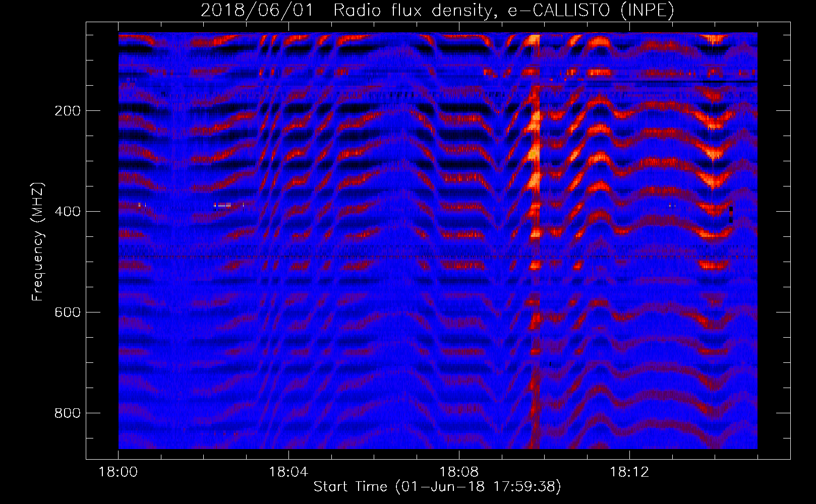Click the '18:00' time tick label
Viewport: 816px width, 504px height.
pos(118,472)
